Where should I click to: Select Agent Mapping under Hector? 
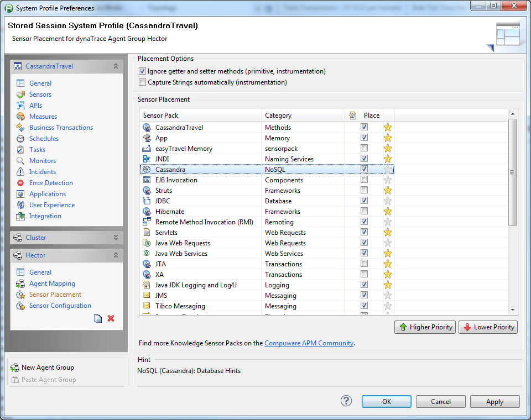point(52,283)
